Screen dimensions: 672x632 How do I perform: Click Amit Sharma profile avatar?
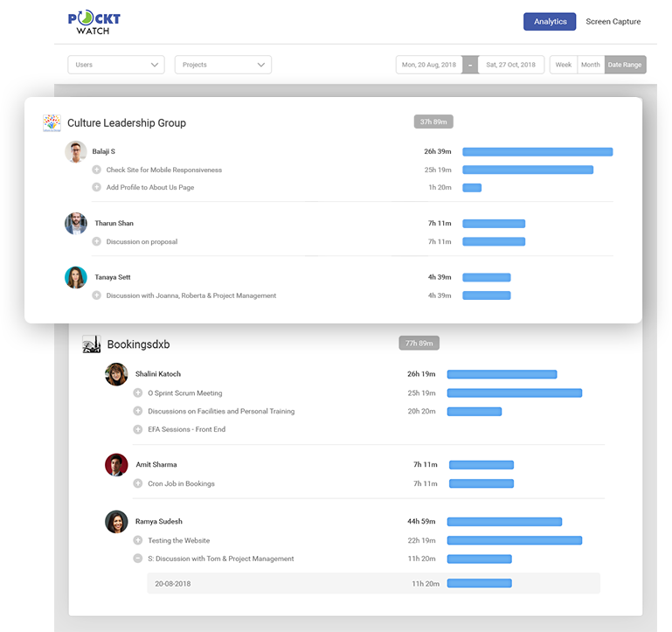pyautogui.click(x=116, y=465)
